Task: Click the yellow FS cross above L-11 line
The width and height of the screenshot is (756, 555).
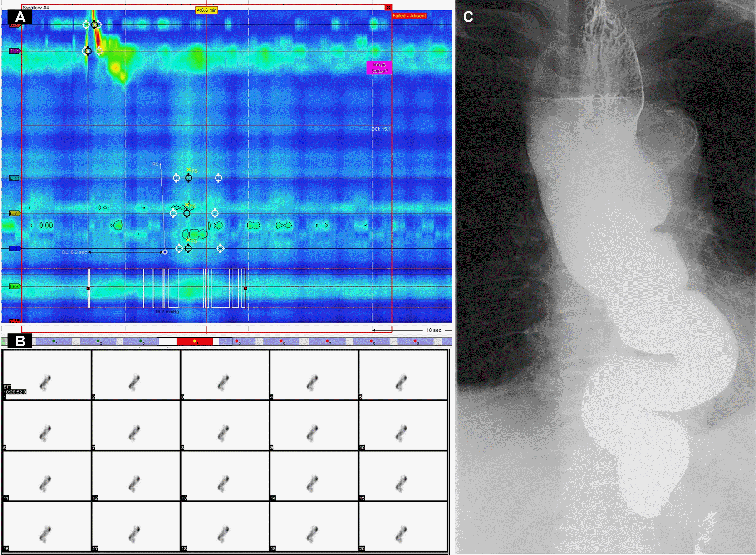Action: 189,170
